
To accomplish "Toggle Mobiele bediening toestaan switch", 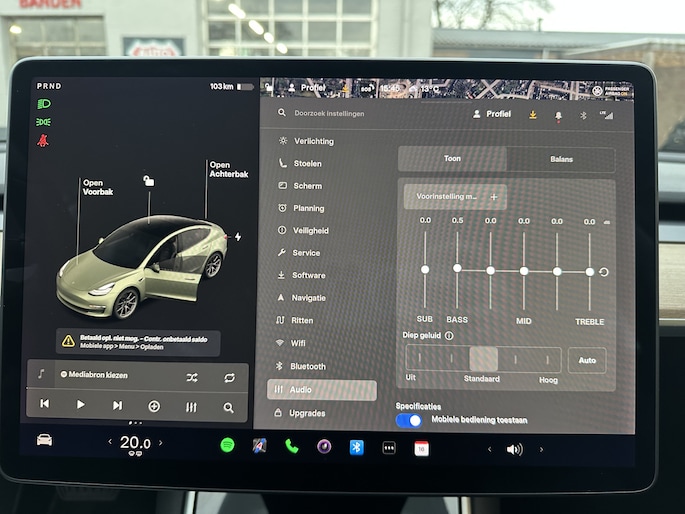I will coord(409,421).
